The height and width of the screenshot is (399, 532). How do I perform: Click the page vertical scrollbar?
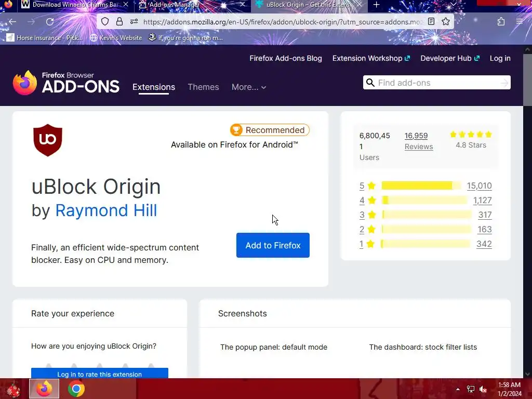tap(527, 211)
